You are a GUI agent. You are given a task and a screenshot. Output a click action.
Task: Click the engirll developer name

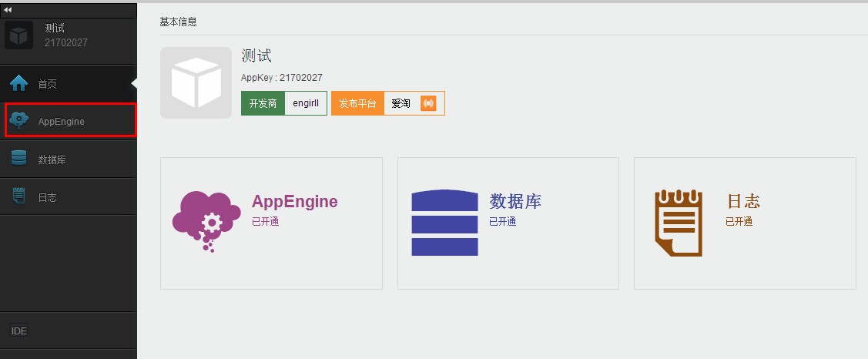(306, 103)
